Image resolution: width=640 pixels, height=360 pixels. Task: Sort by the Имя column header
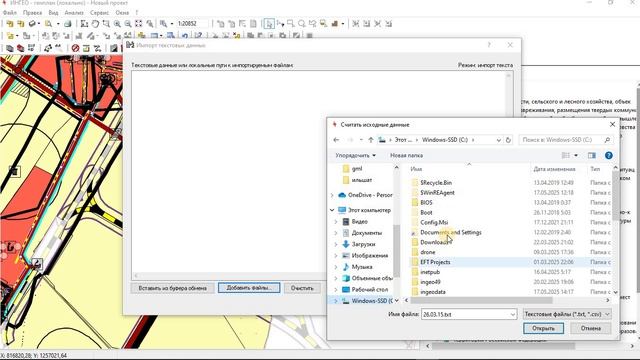click(416, 169)
